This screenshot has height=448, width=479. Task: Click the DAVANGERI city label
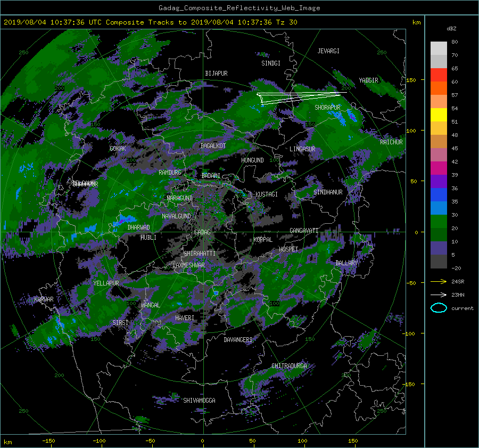238,340
